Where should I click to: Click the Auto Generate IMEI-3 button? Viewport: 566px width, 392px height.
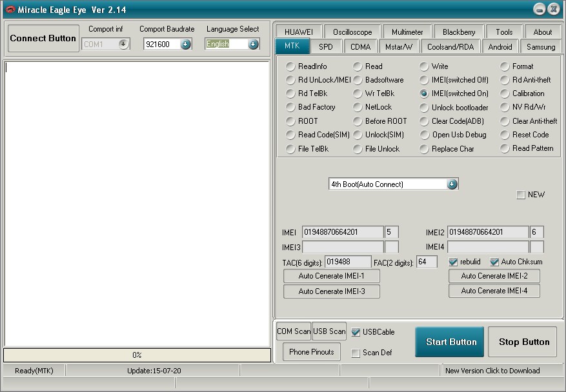coord(331,291)
